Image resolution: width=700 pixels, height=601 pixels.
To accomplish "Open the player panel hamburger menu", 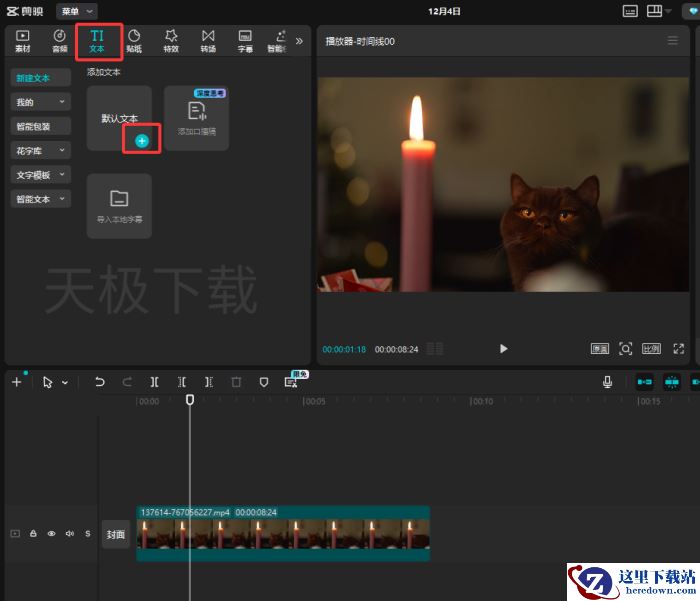I will pyautogui.click(x=672, y=41).
